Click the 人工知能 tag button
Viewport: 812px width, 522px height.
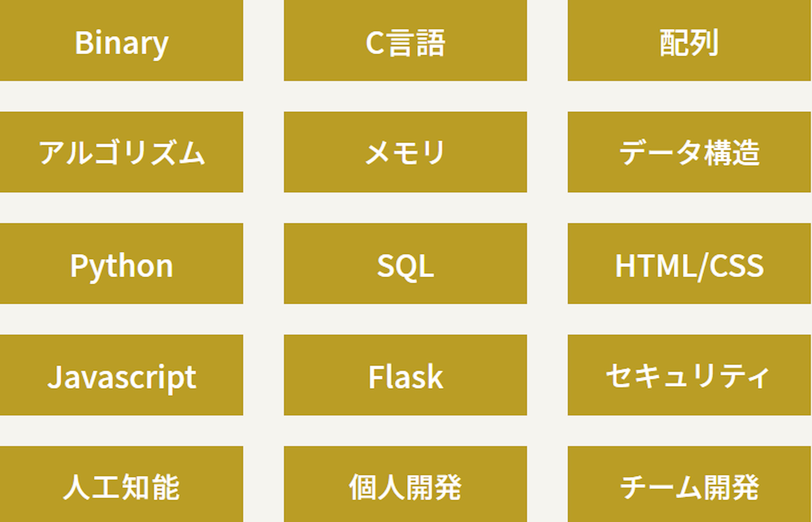coord(121,484)
